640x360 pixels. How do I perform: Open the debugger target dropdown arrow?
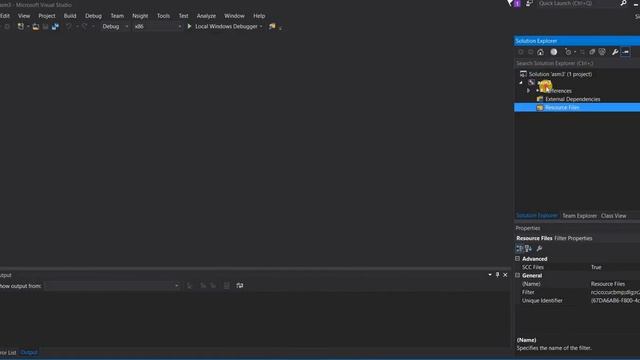(261, 27)
